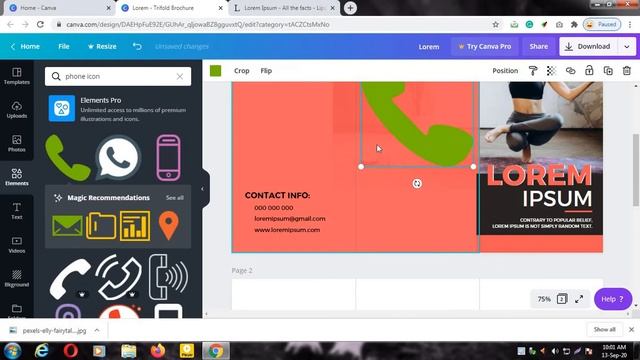
Task: Duplicate the selected element
Action: coord(608,71)
